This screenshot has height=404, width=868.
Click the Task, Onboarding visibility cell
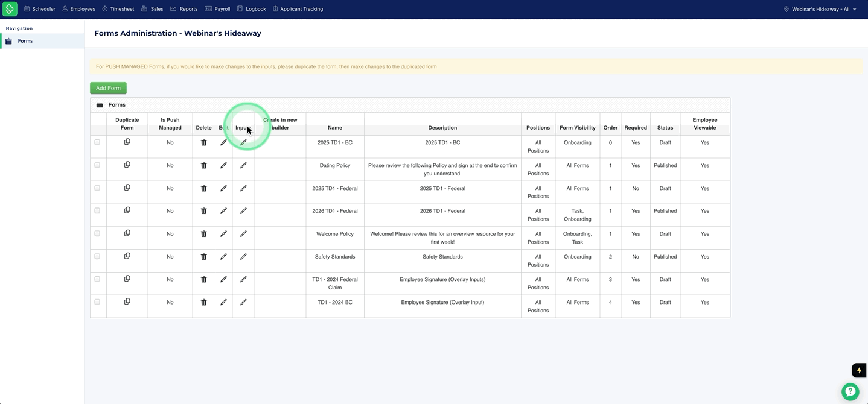(x=578, y=215)
